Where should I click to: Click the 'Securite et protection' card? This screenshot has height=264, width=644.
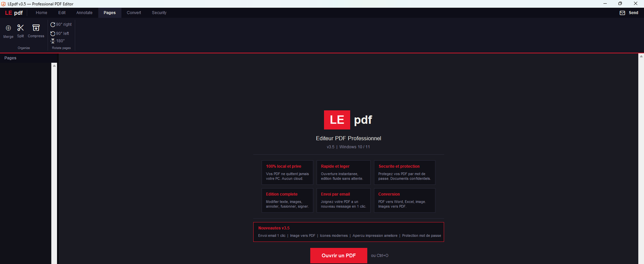point(404,172)
